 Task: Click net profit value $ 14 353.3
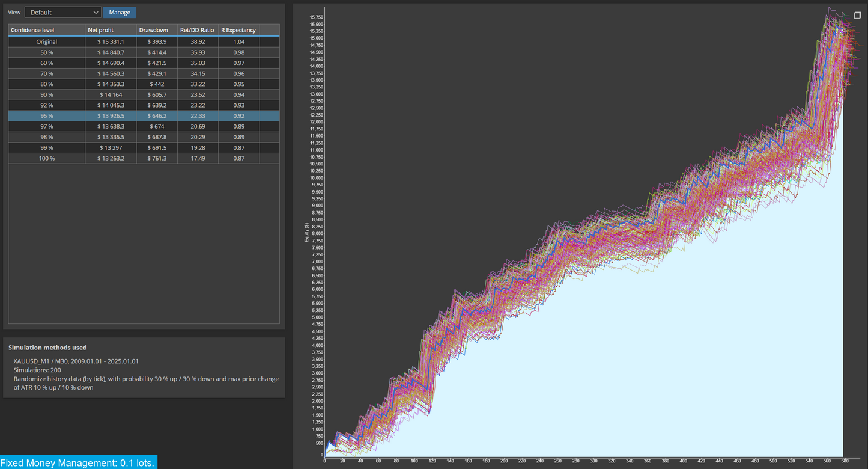coord(111,84)
